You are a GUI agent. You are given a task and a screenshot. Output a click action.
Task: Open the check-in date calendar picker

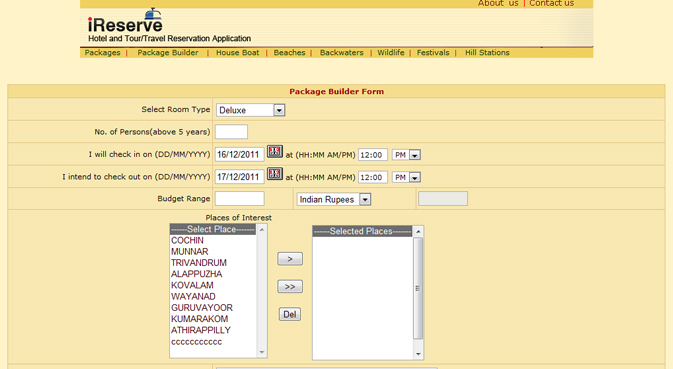click(275, 151)
